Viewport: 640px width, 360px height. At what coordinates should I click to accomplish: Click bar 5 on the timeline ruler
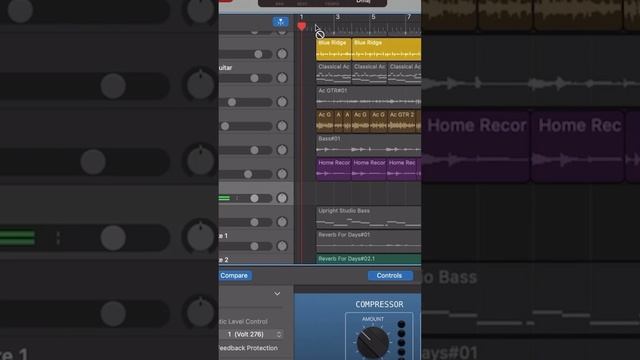[373, 17]
